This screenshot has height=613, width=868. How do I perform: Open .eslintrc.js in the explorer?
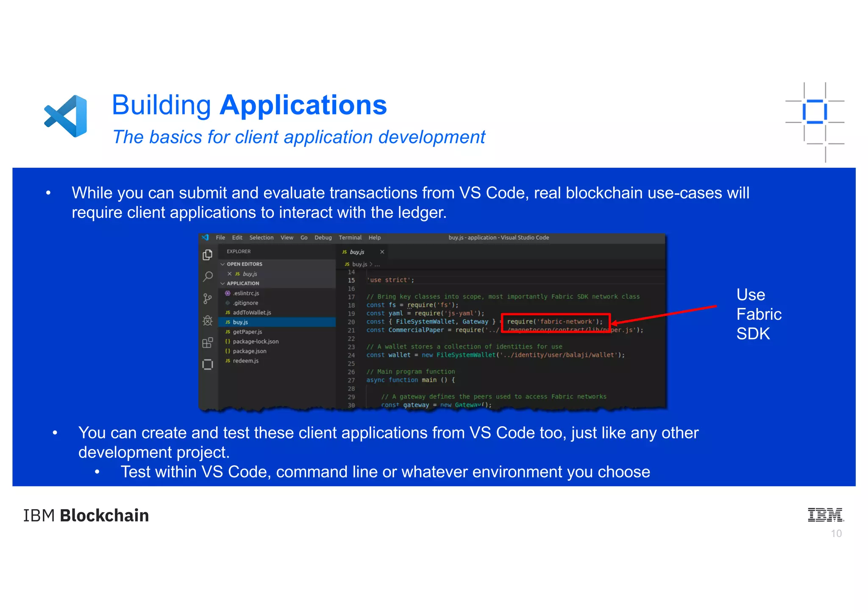coord(277,293)
